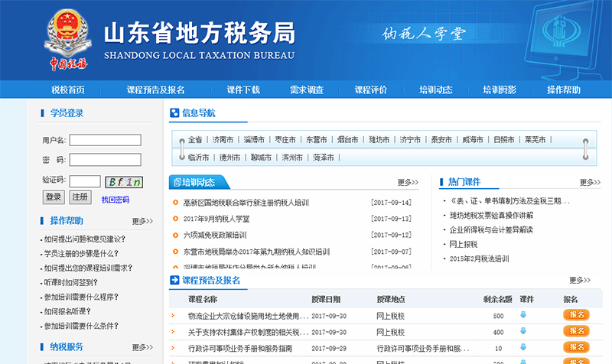The image size is (612, 364).
Task: Download courseware icon for 物流企业大宗仓储设施 course
Action: [523, 315]
